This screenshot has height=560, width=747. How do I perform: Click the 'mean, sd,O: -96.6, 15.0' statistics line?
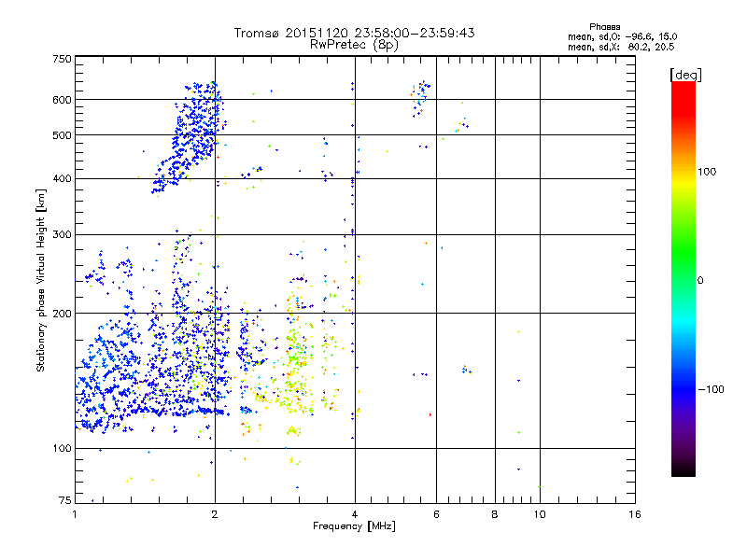click(x=622, y=36)
